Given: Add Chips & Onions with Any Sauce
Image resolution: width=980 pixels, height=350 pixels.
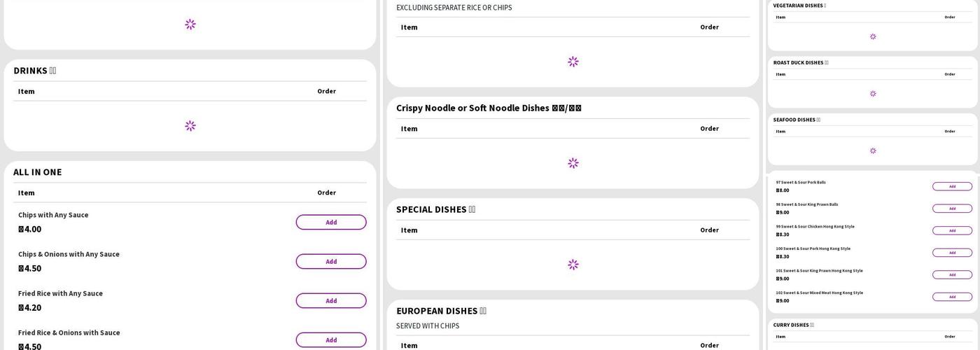Looking at the screenshot, I should point(330,261).
